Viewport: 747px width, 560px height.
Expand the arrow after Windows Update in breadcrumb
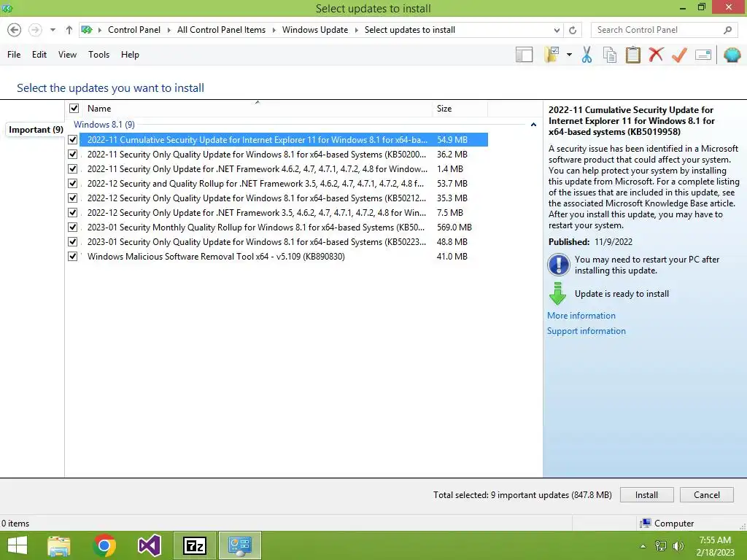pyautogui.click(x=356, y=30)
